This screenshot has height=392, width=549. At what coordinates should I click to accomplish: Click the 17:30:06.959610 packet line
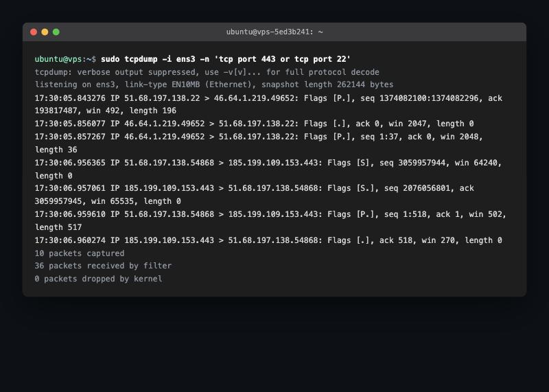point(270,214)
